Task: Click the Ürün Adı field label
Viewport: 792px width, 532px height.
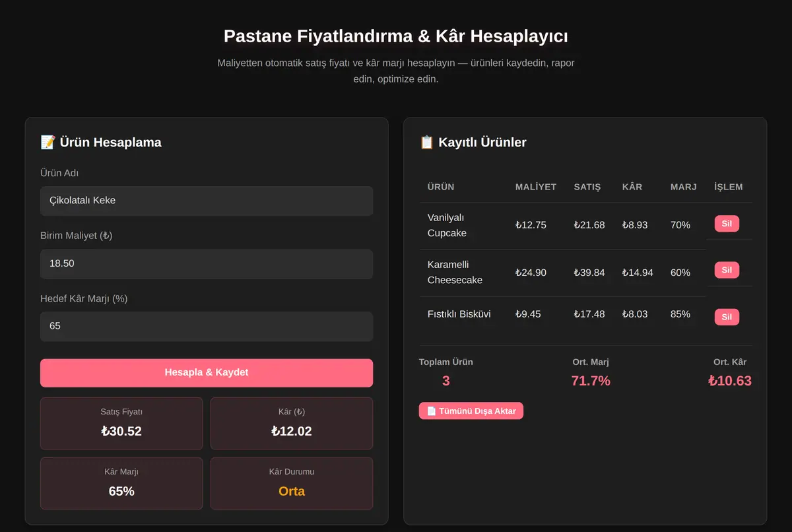Action: [x=59, y=173]
